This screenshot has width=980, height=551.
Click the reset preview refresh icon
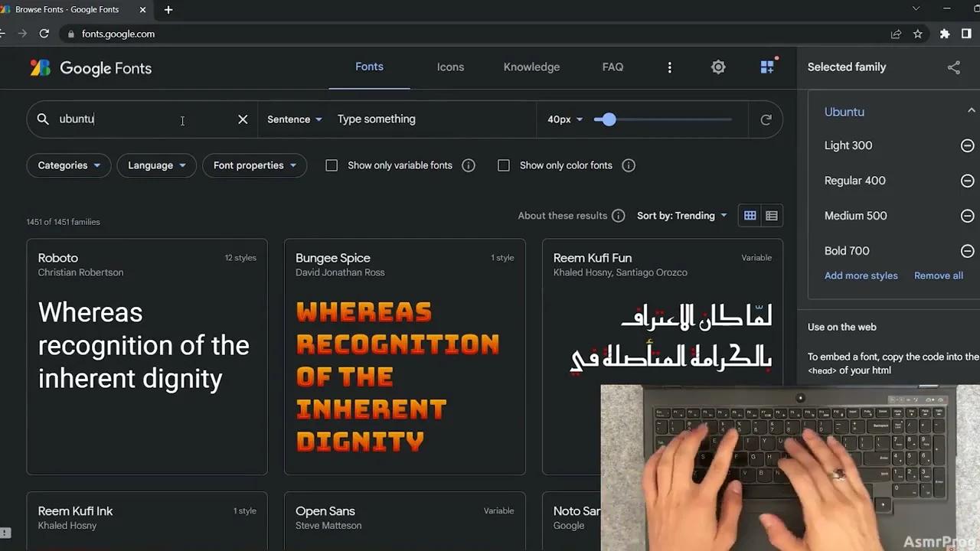tap(766, 119)
